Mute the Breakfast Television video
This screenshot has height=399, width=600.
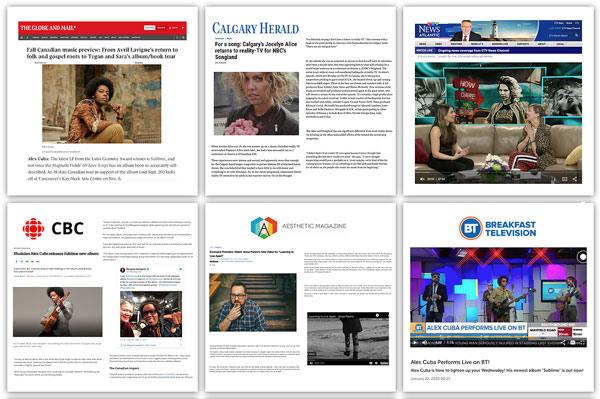[424, 343]
